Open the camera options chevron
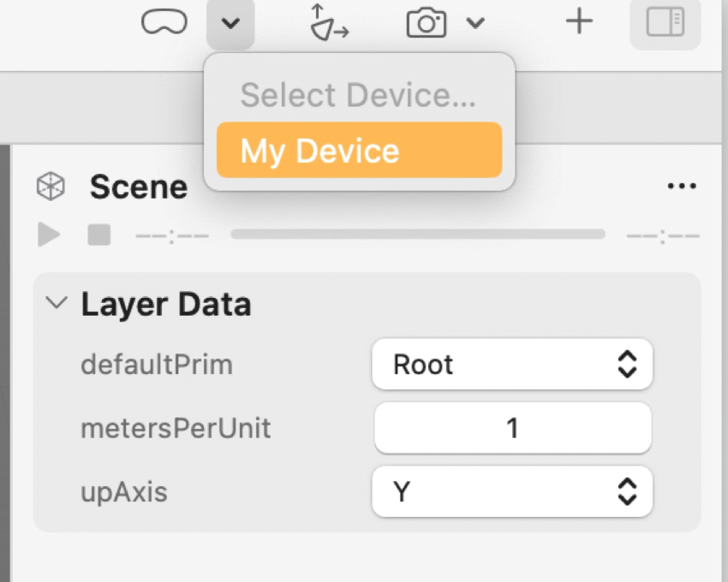 pyautogui.click(x=476, y=23)
